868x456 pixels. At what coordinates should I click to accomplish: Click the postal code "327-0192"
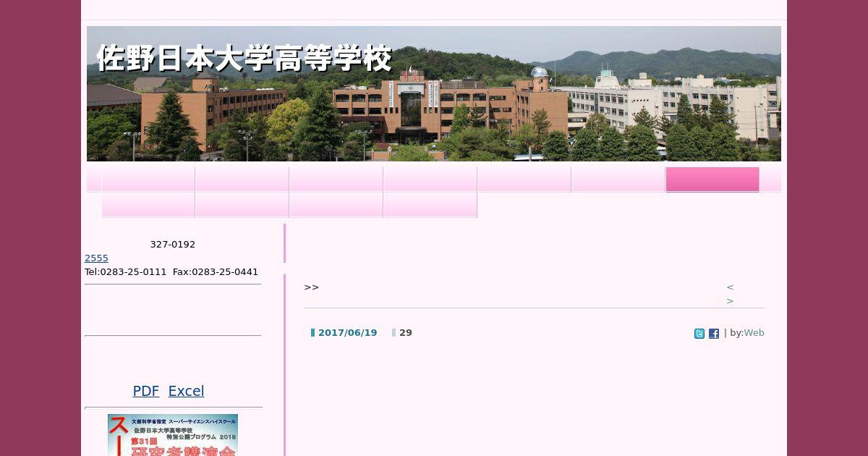point(173,245)
